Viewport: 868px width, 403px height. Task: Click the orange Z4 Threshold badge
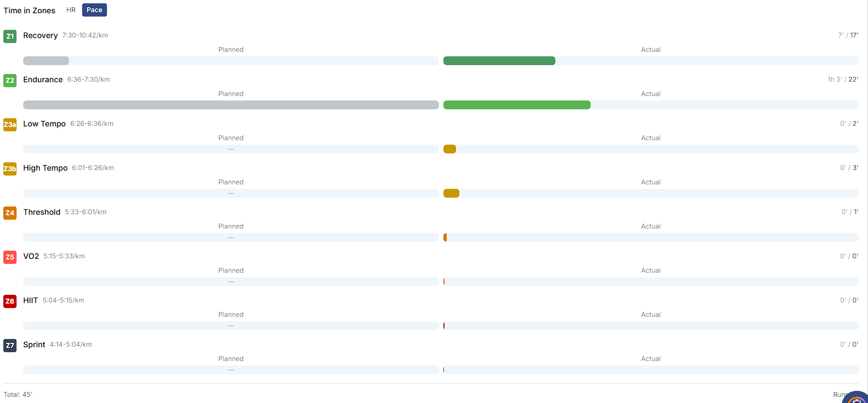point(10,213)
